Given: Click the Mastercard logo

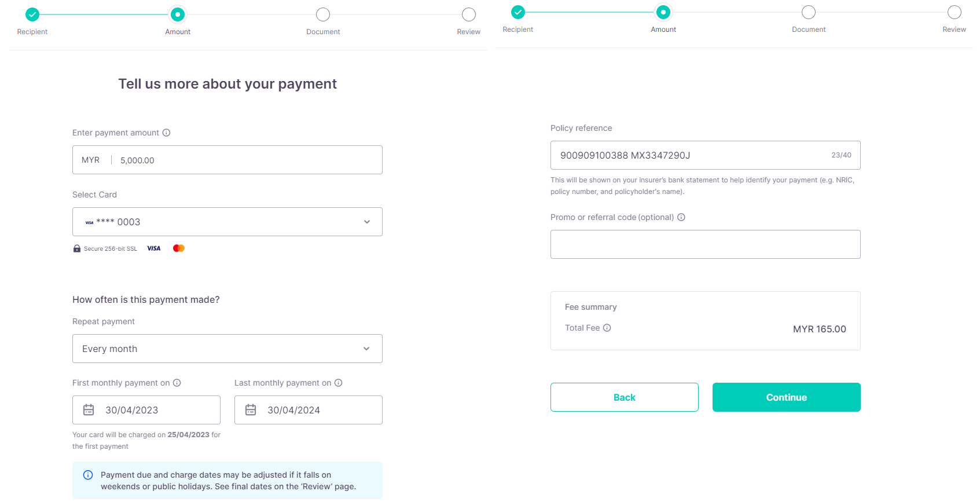Looking at the screenshot, I should [x=178, y=248].
